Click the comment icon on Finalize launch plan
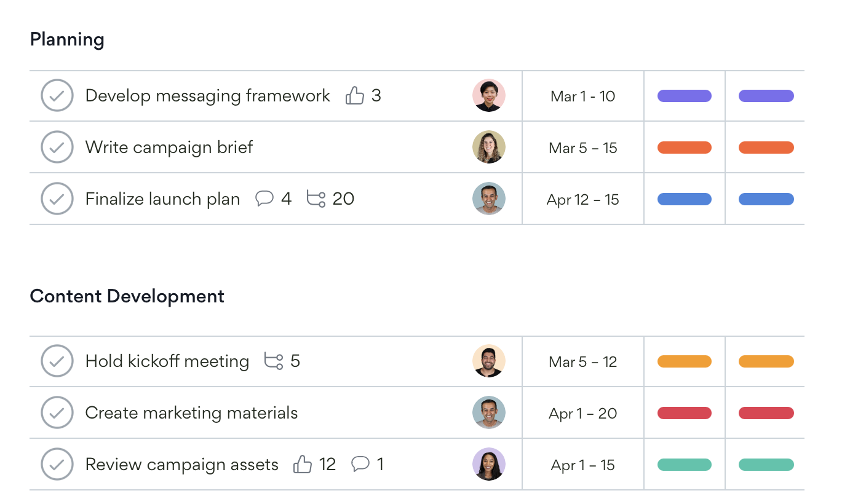Viewport: 866px width, 504px height. click(x=264, y=199)
